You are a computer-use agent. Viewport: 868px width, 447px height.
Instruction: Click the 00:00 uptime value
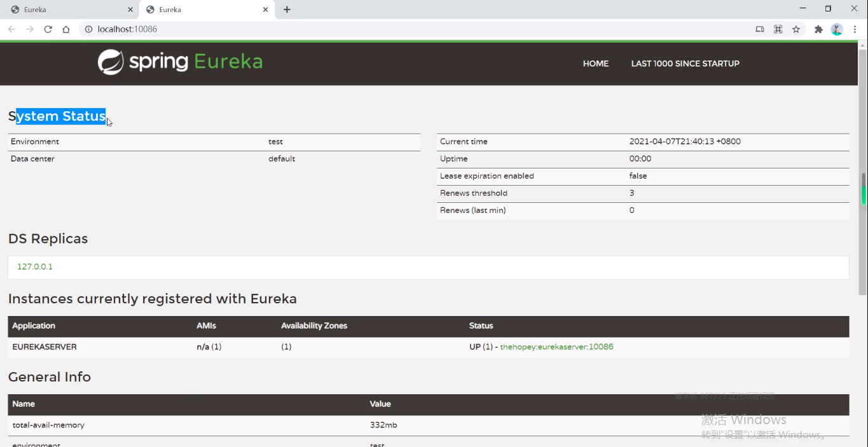640,159
